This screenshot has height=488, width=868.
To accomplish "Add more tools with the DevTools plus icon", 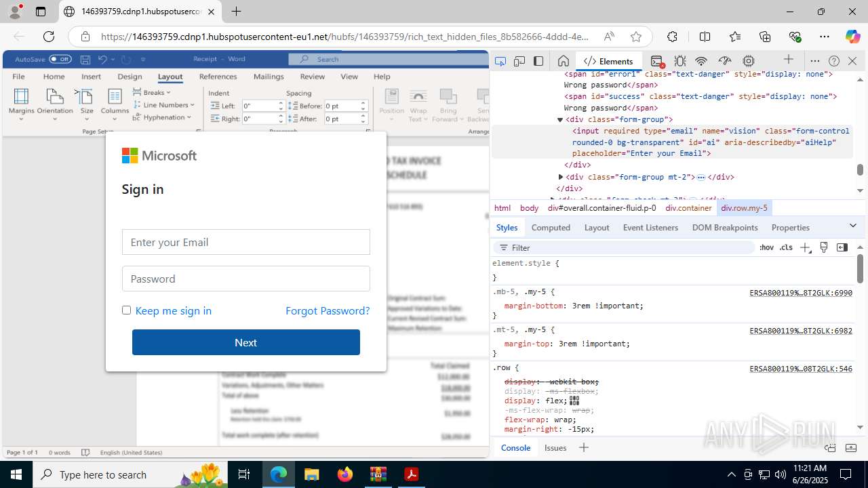I will tap(788, 60).
